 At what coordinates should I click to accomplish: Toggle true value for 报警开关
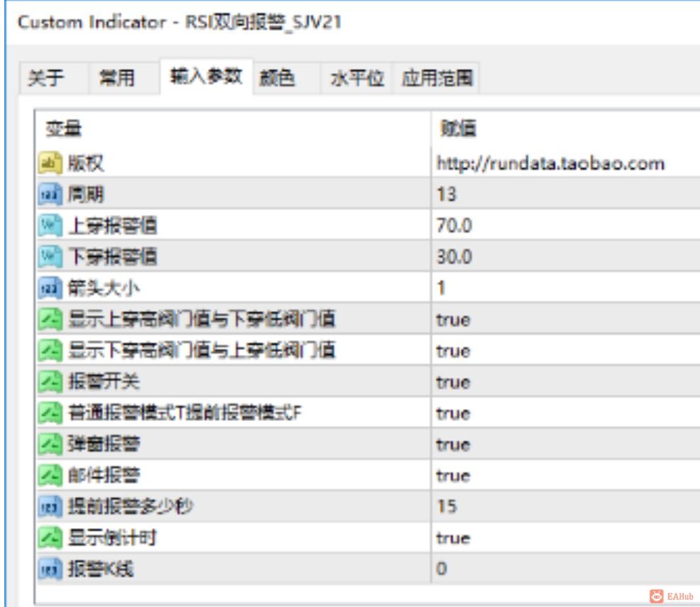click(x=453, y=382)
